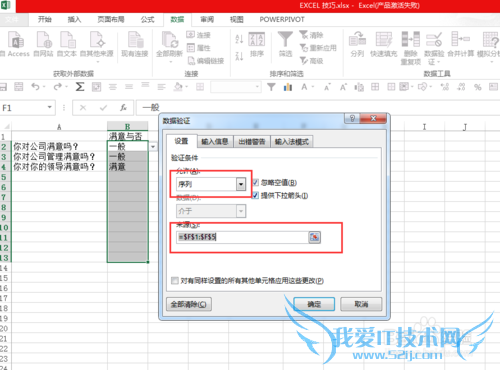Click Reapply (重新应用) filter icon
Viewport: 500px width, 370px height.
click(318, 48)
